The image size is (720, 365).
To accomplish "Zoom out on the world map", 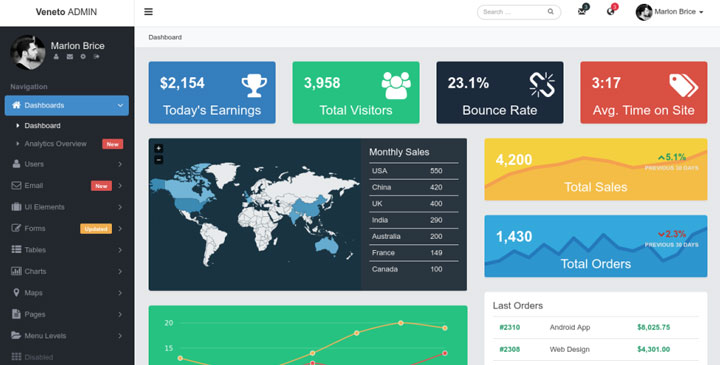I will [x=158, y=160].
